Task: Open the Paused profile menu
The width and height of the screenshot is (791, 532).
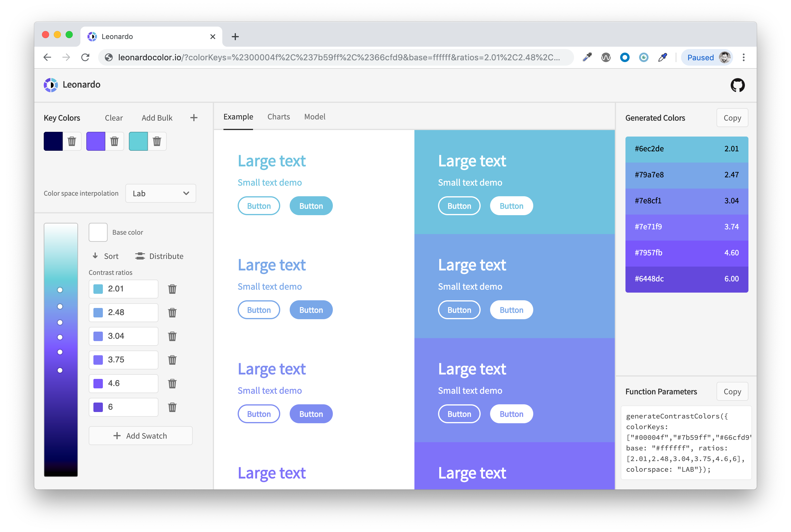Action: [x=707, y=57]
